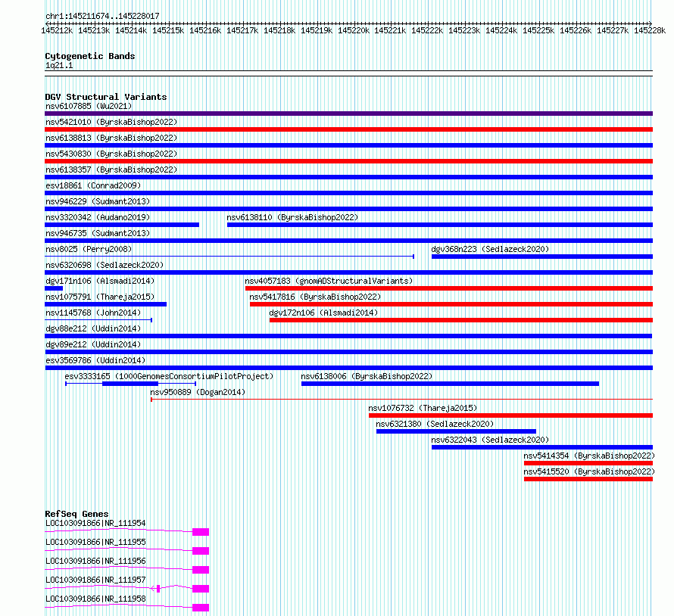Viewport: 674px width, 616px height.
Task: Click dgv172n106 (Alsmadi2014) variant label
Action: (323, 313)
